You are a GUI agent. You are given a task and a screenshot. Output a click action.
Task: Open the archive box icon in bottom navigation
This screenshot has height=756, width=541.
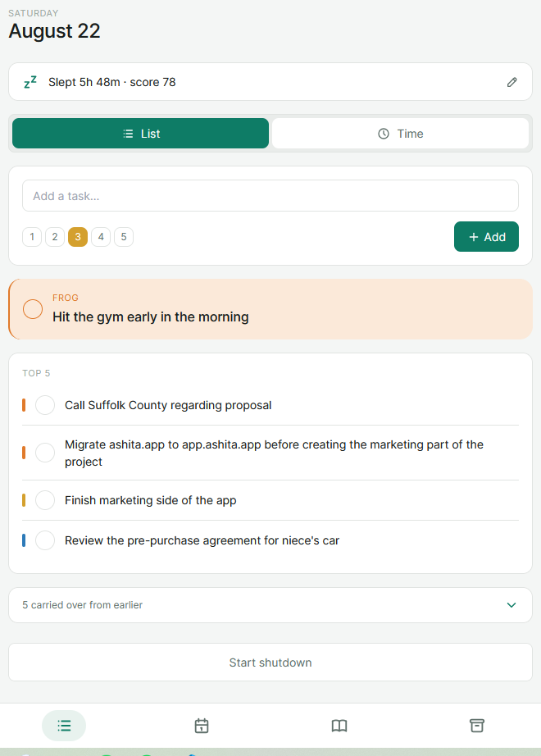(x=476, y=726)
